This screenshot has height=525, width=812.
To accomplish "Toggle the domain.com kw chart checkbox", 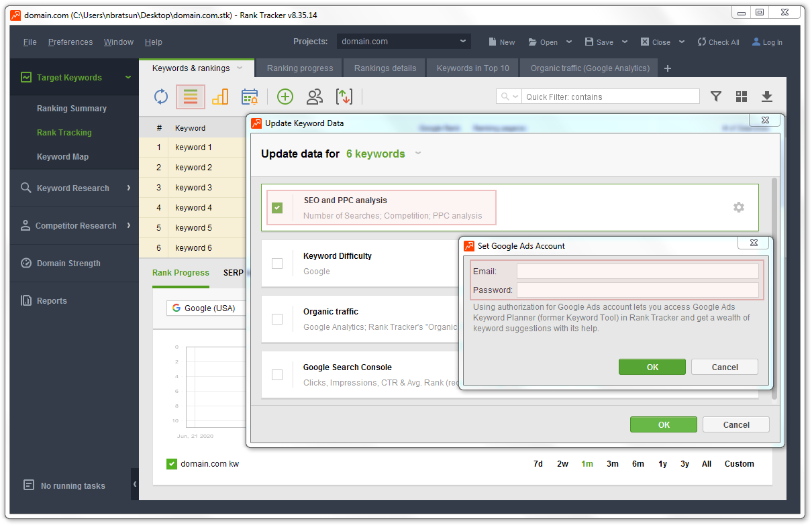I will coord(172,463).
